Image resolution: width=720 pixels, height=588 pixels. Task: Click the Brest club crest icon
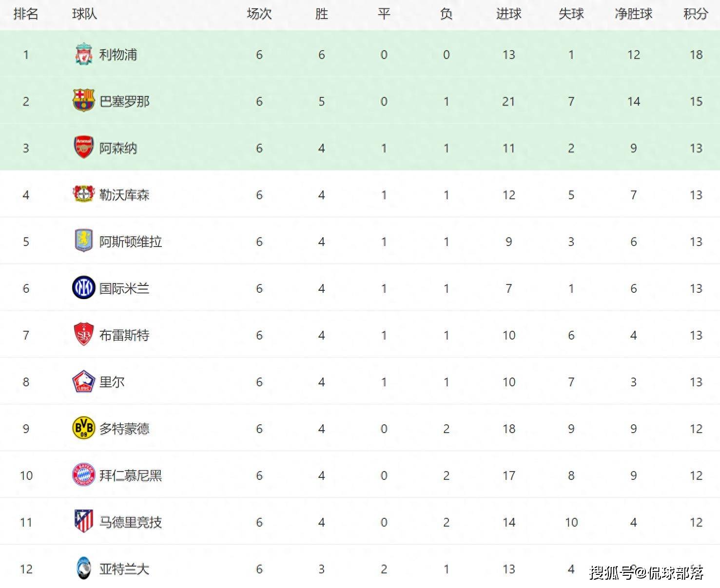coord(83,335)
